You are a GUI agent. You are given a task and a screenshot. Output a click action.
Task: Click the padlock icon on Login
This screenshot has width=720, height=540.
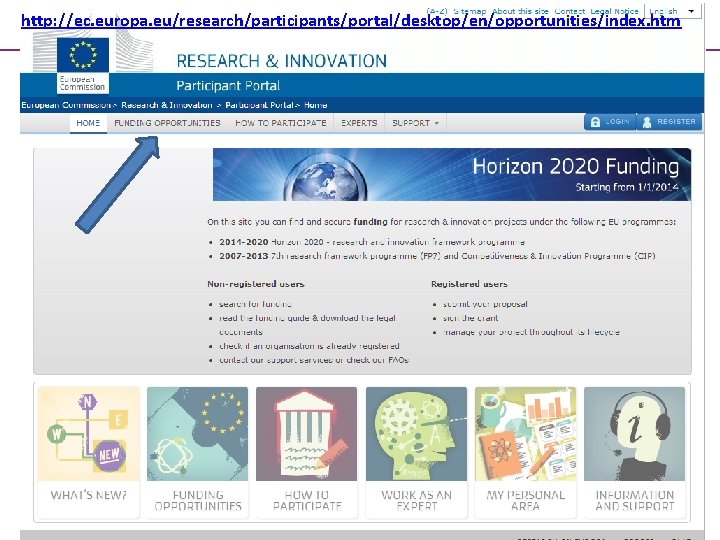(x=595, y=122)
